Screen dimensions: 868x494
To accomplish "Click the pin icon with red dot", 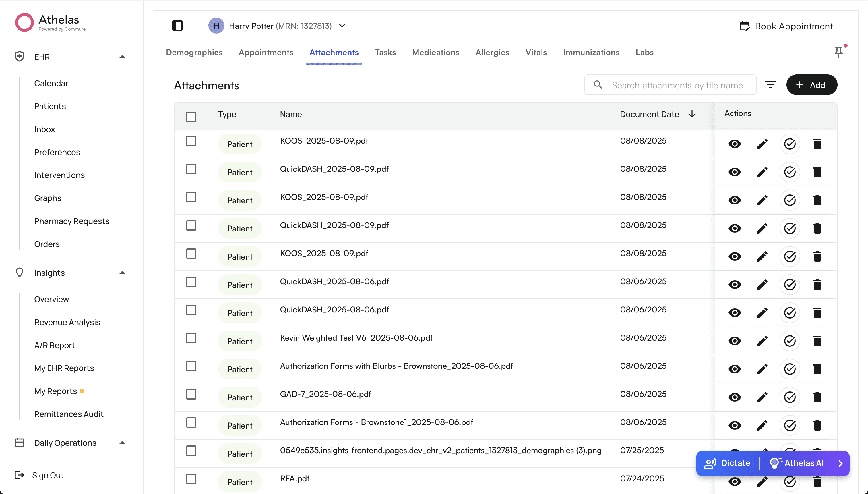I will tap(838, 52).
